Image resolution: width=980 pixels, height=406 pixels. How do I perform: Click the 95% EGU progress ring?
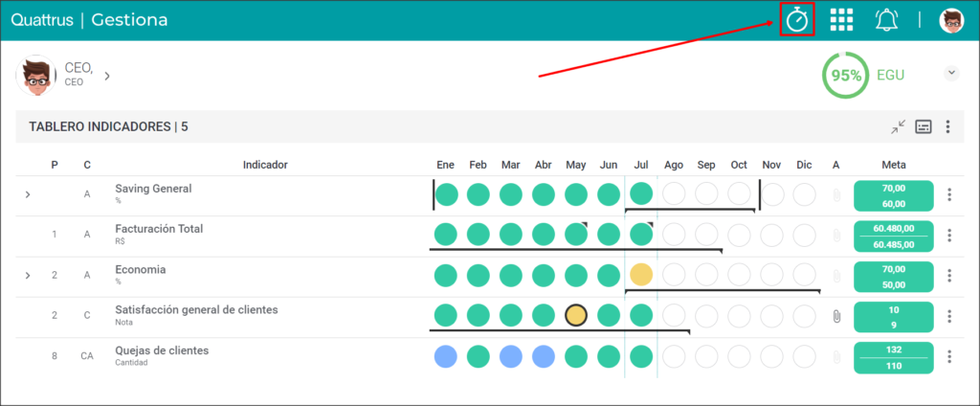pos(846,75)
